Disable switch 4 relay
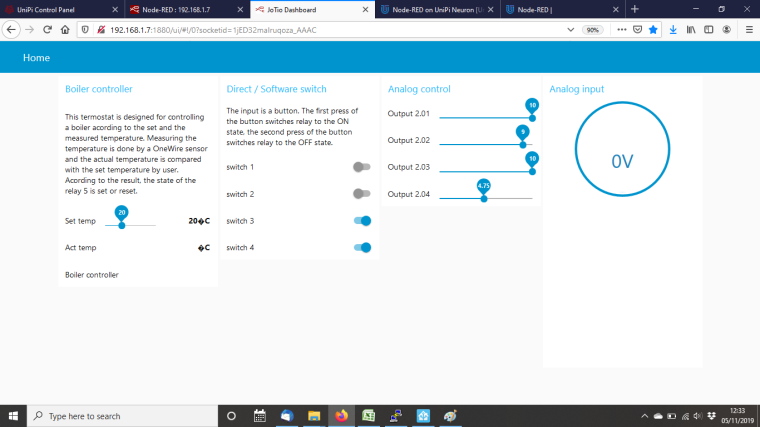 tap(362, 247)
